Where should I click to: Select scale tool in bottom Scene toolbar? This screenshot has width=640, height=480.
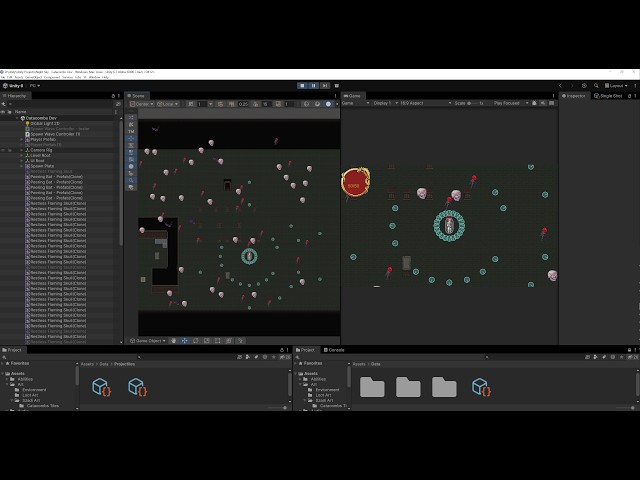point(207,340)
